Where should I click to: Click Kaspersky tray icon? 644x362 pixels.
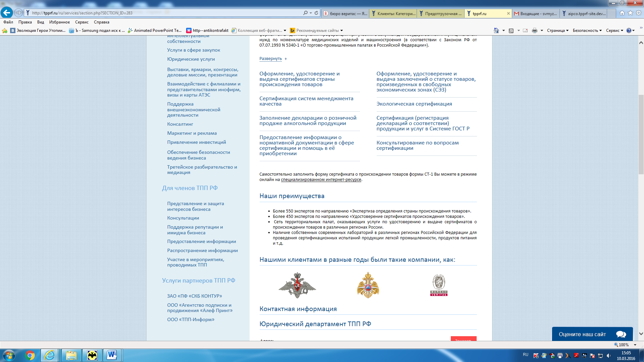536,355
